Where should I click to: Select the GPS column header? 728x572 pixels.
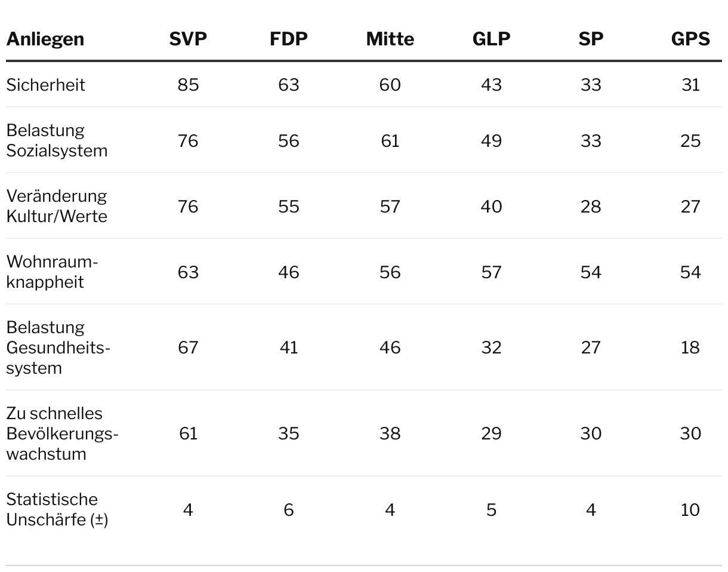tap(690, 39)
